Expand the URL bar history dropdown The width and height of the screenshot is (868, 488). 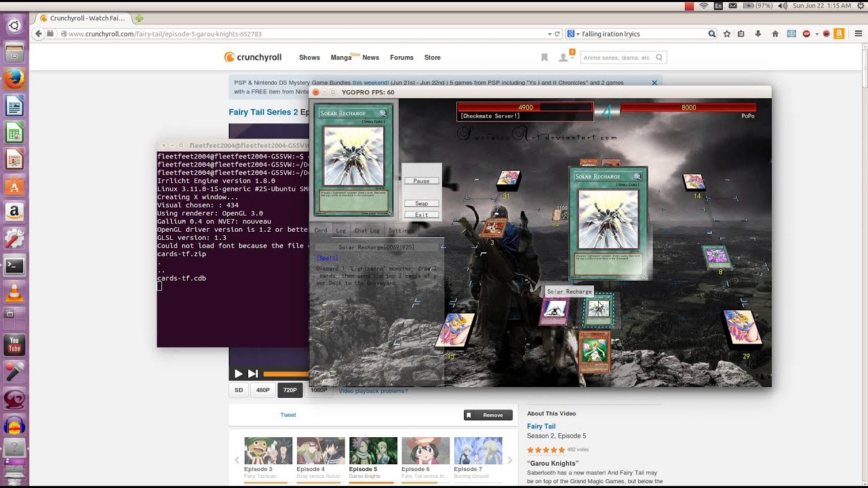[550, 34]
